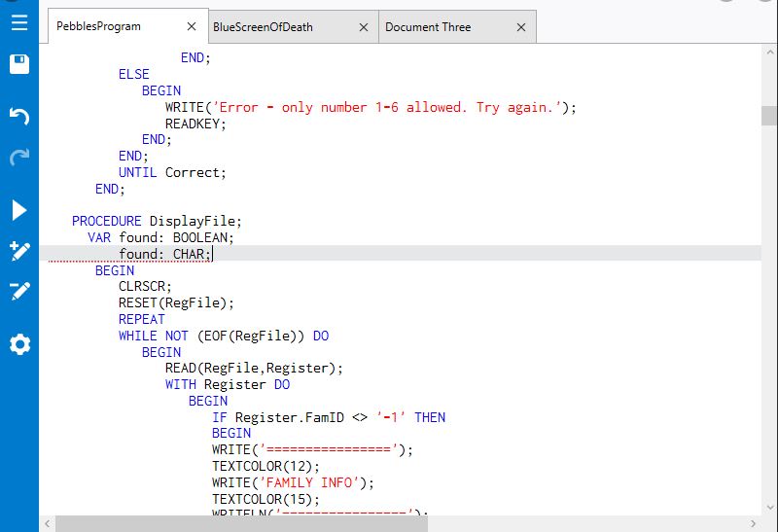Click 'PROCEDURE DisplayFile;' line

[x=157, y=221]
